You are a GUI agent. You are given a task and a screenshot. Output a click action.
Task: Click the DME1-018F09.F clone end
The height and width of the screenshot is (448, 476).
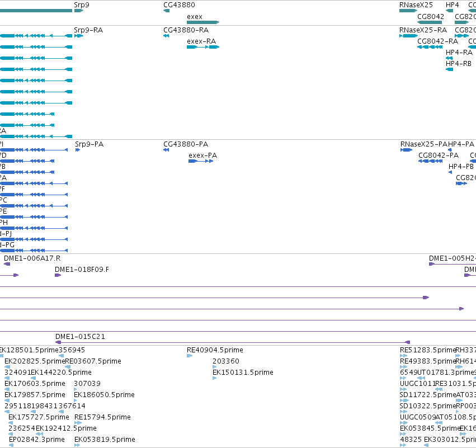click(x=58, y=275)
